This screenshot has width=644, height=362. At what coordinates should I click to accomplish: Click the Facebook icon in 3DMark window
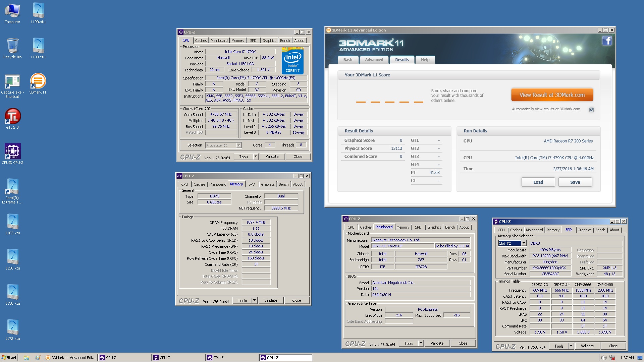click(x=607, y=41)
